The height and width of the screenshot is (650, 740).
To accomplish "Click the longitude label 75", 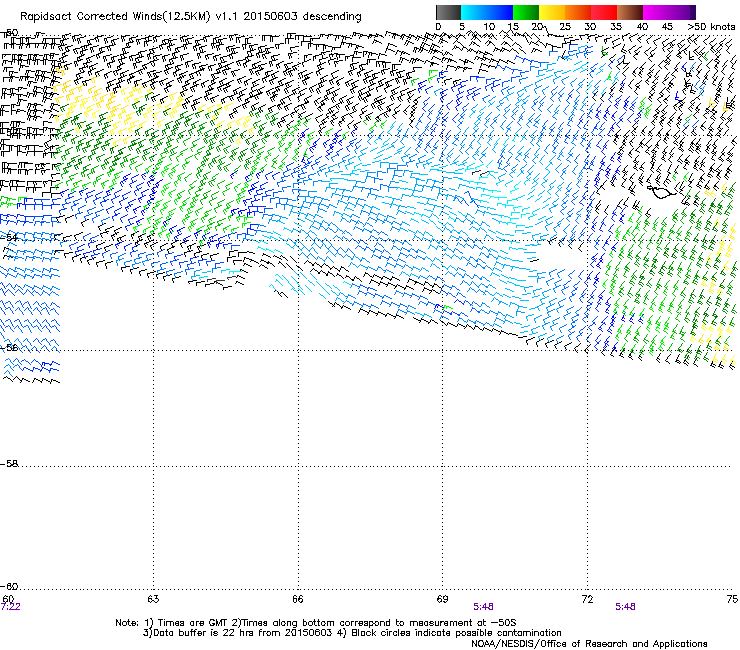I will coord(732,599).
